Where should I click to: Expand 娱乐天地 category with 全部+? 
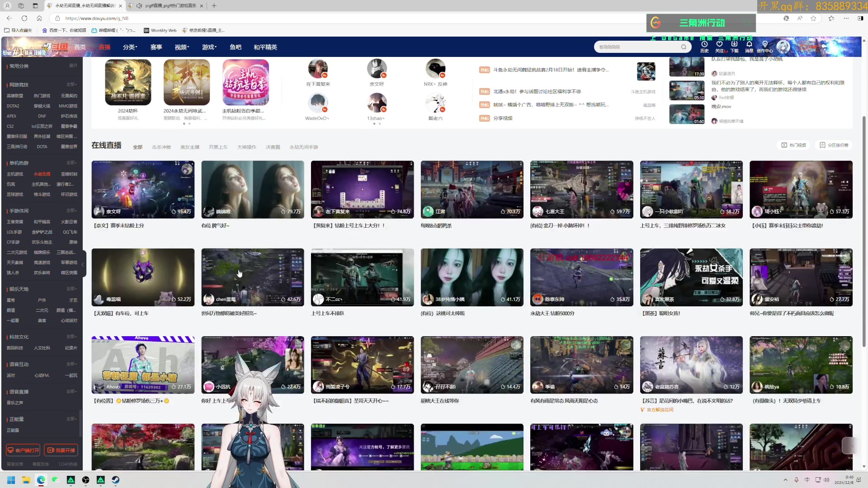pos(71,289)
